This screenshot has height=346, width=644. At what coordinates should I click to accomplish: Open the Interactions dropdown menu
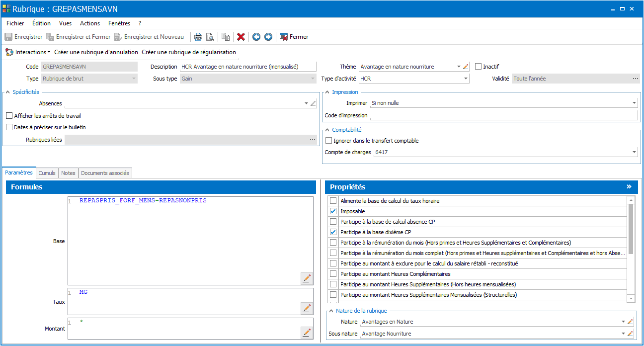click(x=28, y=52)
